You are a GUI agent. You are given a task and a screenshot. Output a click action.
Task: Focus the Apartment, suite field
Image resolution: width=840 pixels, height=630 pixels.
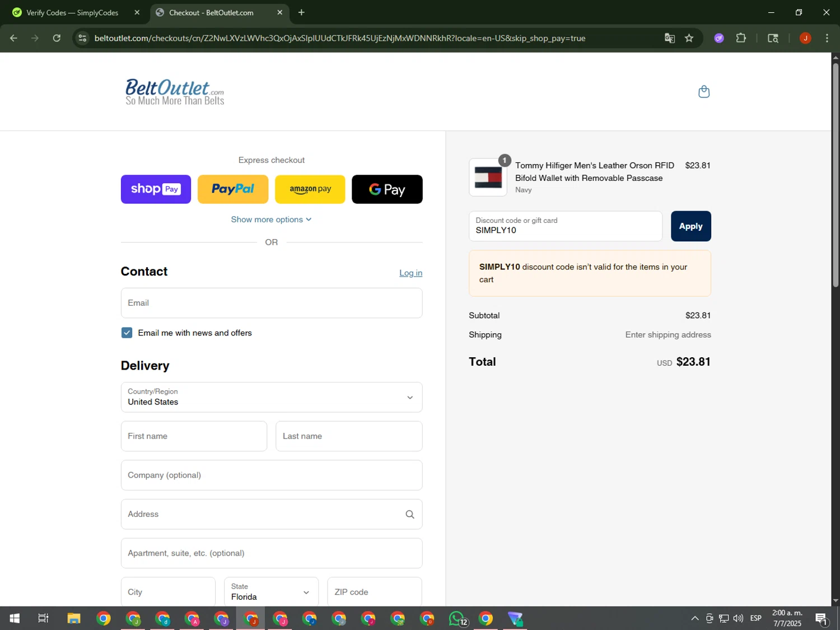272,553
